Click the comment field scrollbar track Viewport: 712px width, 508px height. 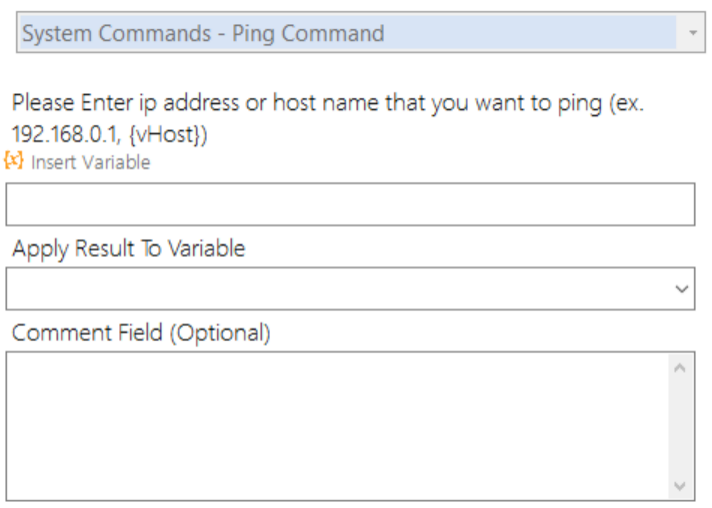click(680, 427)
